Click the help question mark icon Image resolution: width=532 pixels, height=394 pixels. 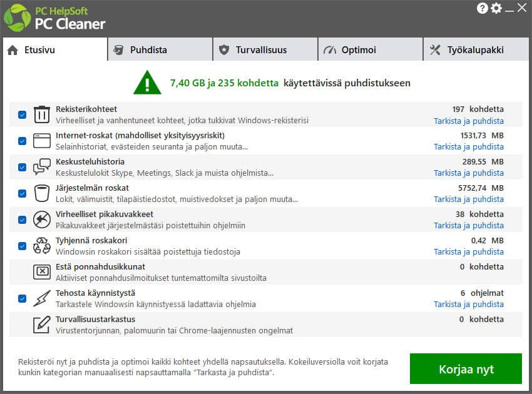[x=482, y=8]
